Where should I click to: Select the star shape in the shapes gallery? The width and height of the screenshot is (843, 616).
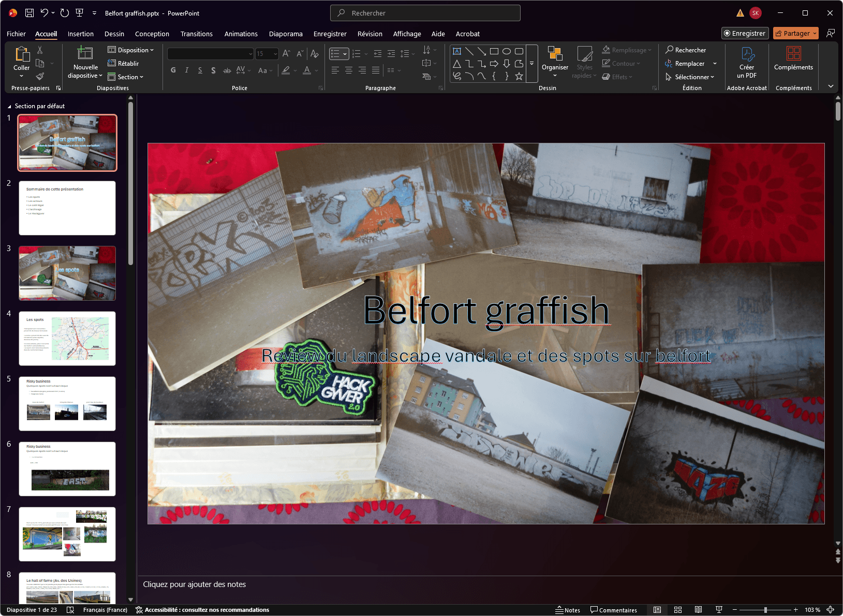click(x=519, y=76)
